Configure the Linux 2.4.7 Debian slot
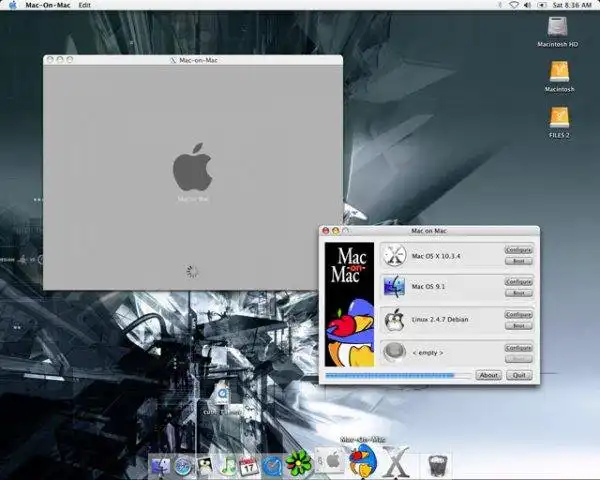This screenshot has height=480, width=600. click(518, 315)
